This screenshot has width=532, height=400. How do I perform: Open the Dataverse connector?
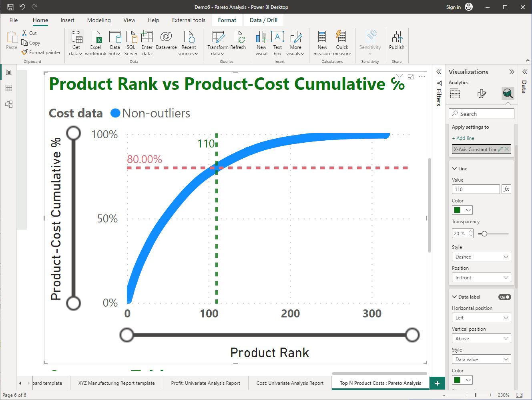click(166, 40)
